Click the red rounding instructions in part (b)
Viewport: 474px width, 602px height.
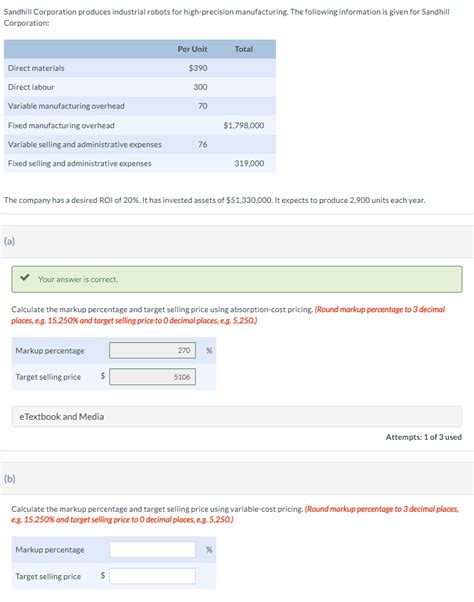pyautogui.click(x=235, y=514)
